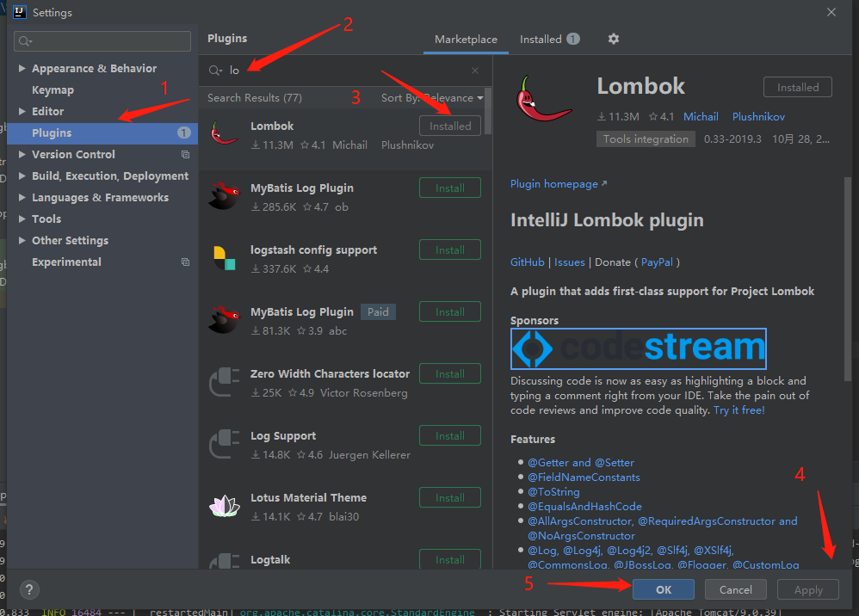This screenshot has height=616, width=859.
Task: Click the Cancel button
Action: 735,589
